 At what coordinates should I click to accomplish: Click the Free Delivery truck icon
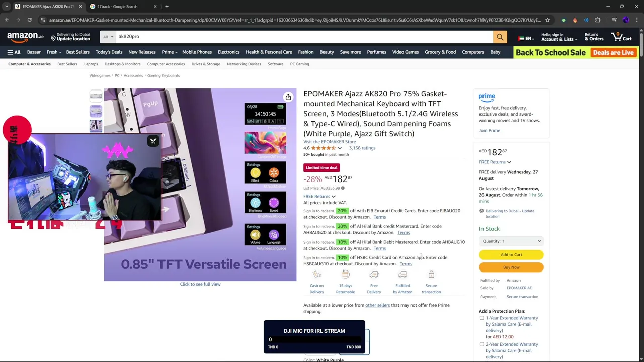(374, 275)
